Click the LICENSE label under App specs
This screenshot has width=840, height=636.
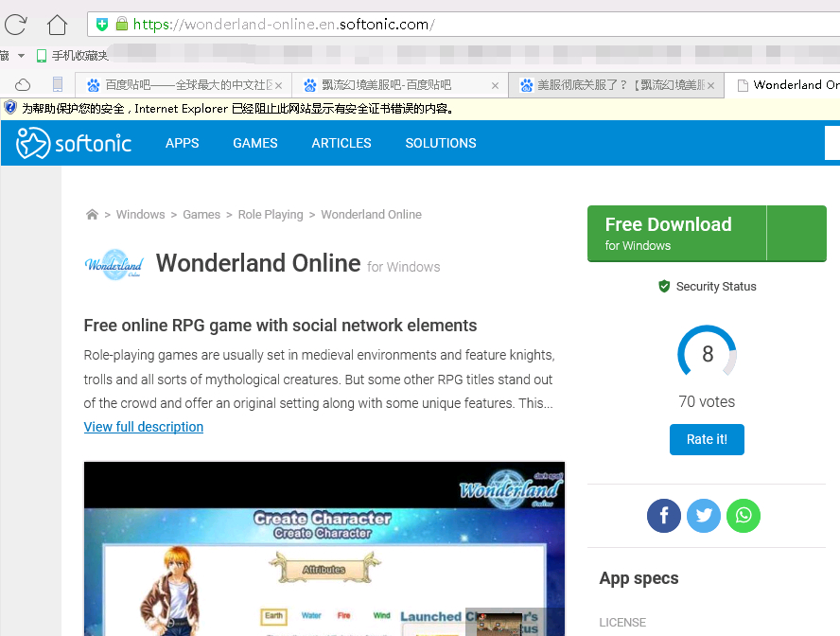tap(622, 623)
